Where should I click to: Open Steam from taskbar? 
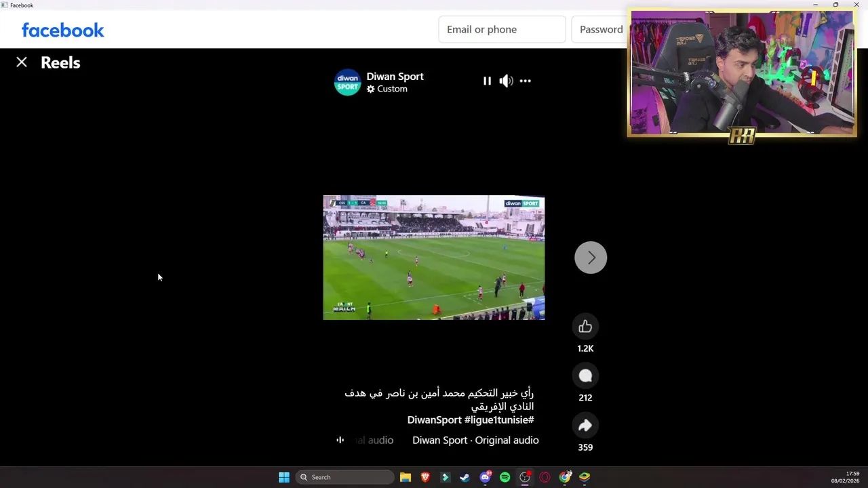click(465, 477)
